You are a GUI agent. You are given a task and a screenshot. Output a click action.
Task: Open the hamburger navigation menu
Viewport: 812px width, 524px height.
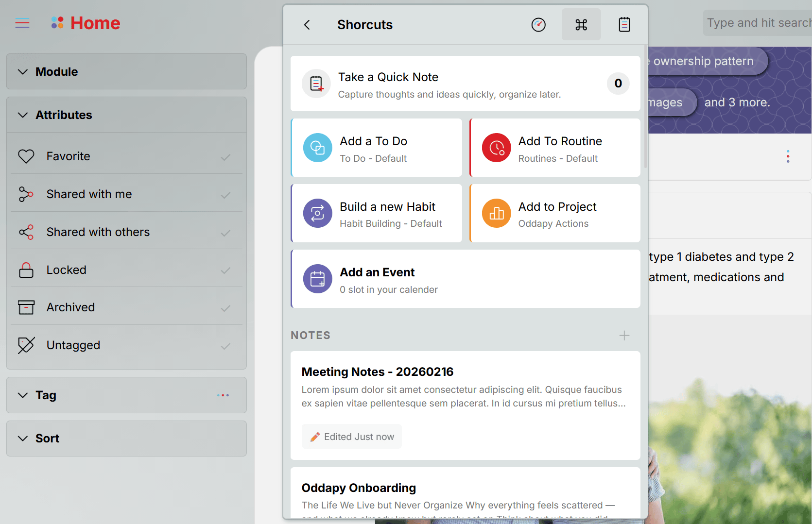22,23
